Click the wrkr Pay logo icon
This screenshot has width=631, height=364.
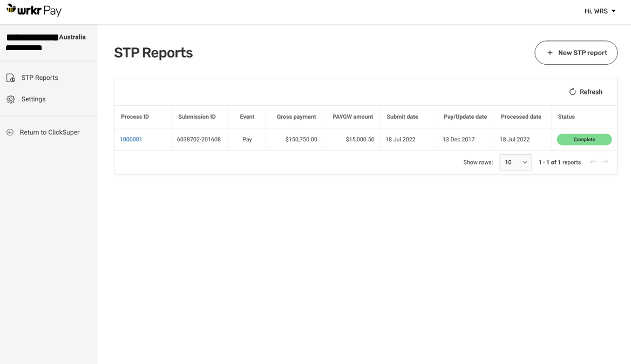[x=12, y=10]
